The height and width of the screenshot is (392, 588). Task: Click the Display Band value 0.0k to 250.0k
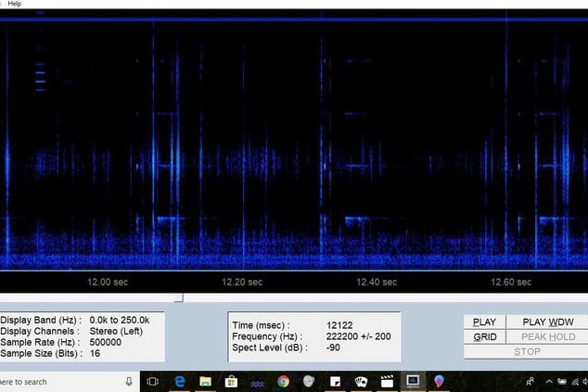click(120, 320)
